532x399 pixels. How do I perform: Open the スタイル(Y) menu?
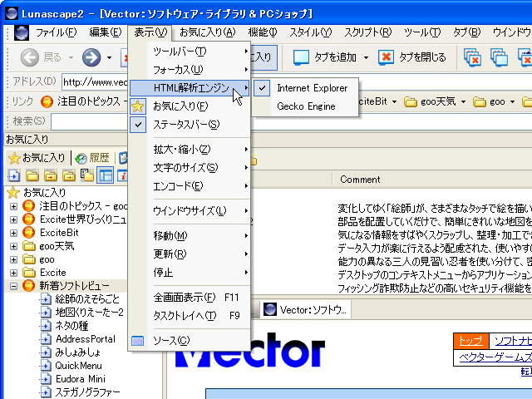310,32
